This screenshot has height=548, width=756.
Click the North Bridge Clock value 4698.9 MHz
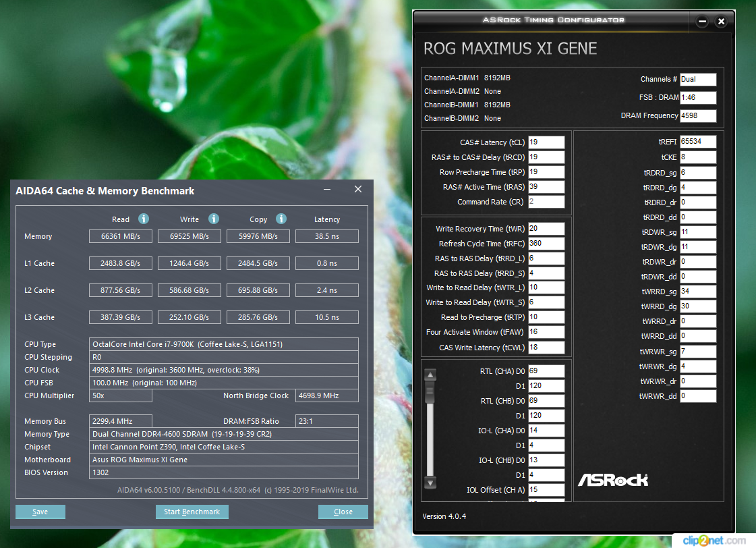[x=327, y=395]
